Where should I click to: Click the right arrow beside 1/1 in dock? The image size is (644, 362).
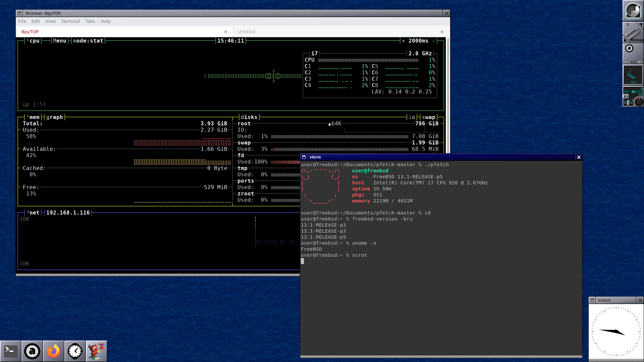tap(640, 62)
